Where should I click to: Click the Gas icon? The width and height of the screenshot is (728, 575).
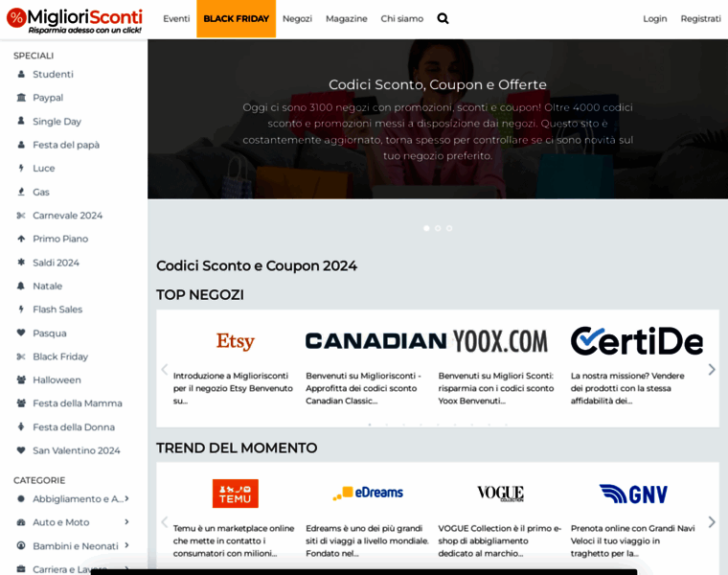21,192
